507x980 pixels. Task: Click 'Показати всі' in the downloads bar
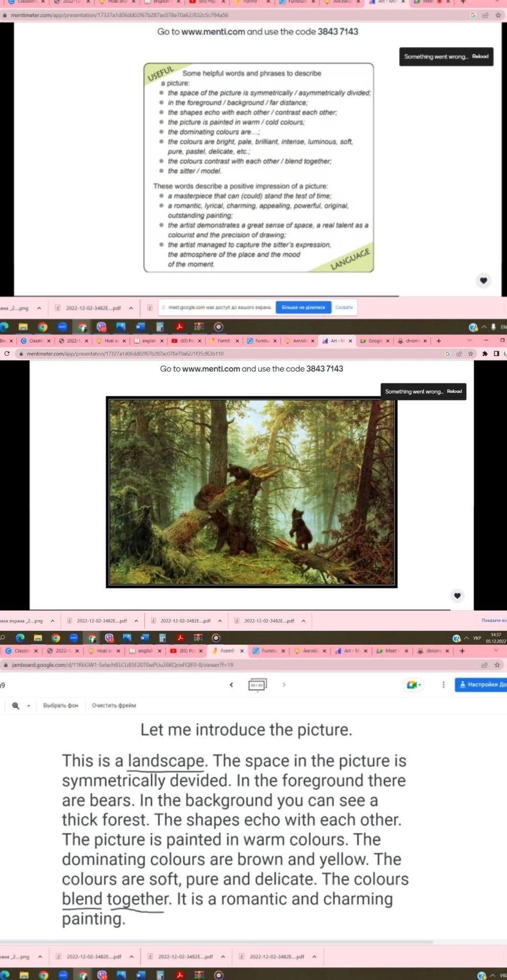494,621
